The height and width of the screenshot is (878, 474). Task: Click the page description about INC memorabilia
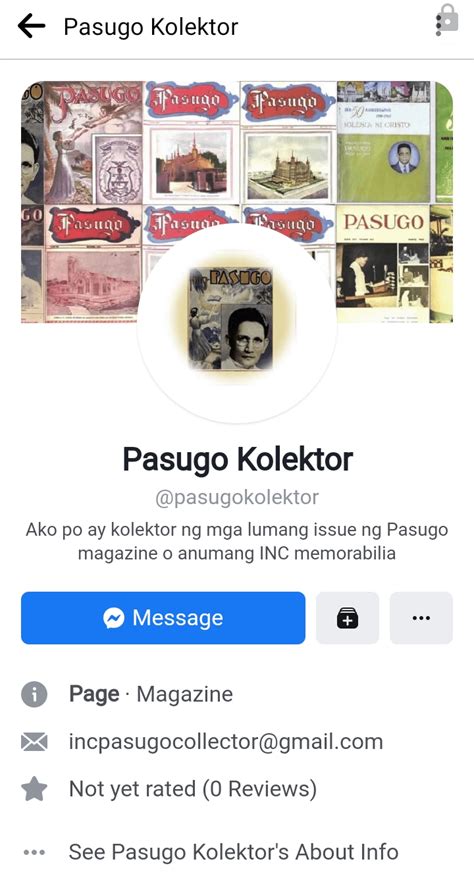click(237, 541)
